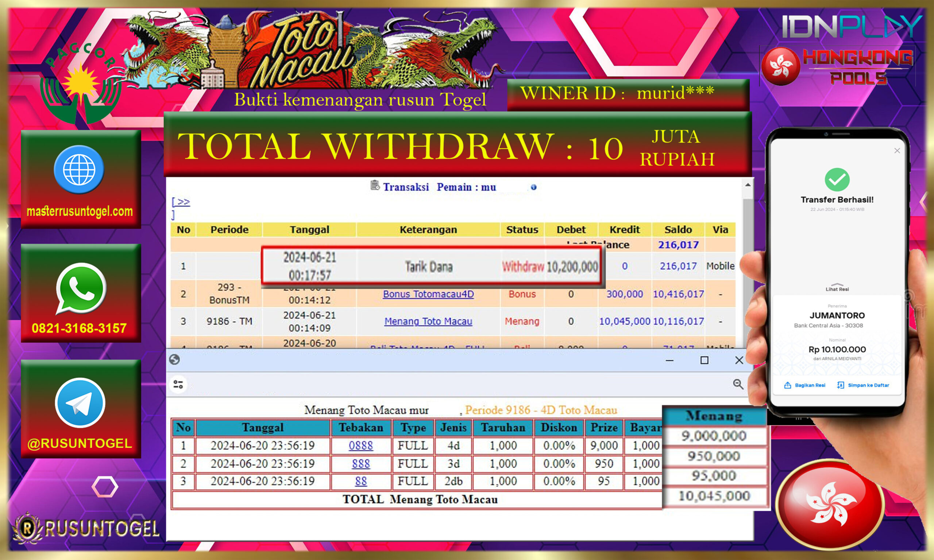
Task: Follow the Menang Toto Macau link
Action: point(428,322)
